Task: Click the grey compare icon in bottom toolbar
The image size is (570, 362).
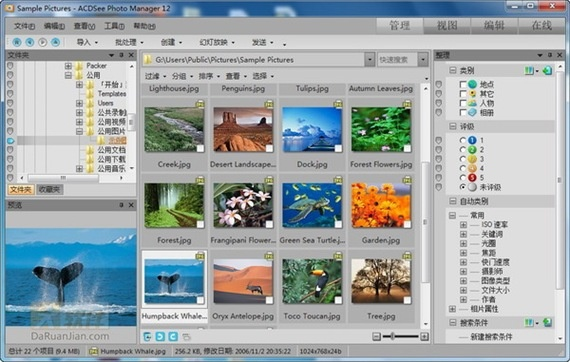Action: (x=186, y=337)
